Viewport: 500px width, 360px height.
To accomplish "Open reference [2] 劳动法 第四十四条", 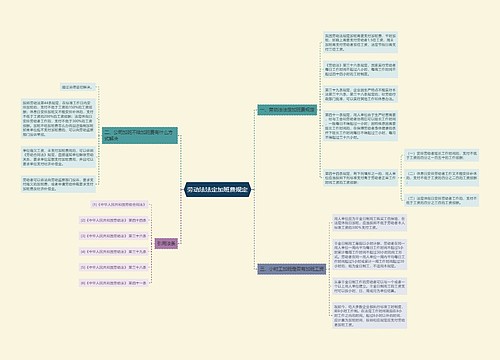I will (114, 220).
